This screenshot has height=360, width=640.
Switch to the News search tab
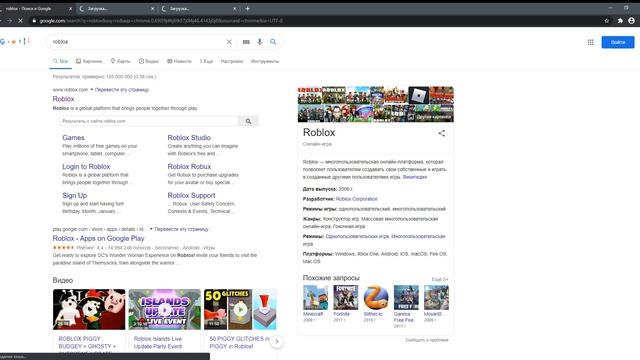[179, 61]
